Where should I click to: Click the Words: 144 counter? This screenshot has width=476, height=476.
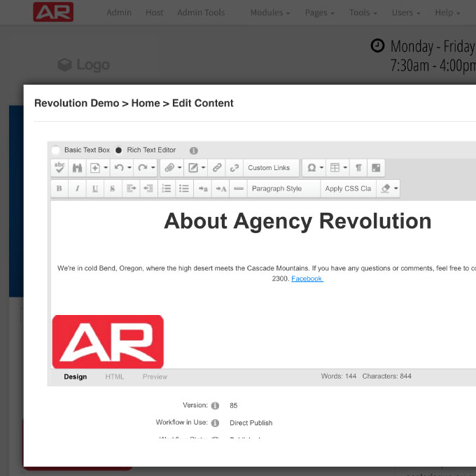(339, 376)
